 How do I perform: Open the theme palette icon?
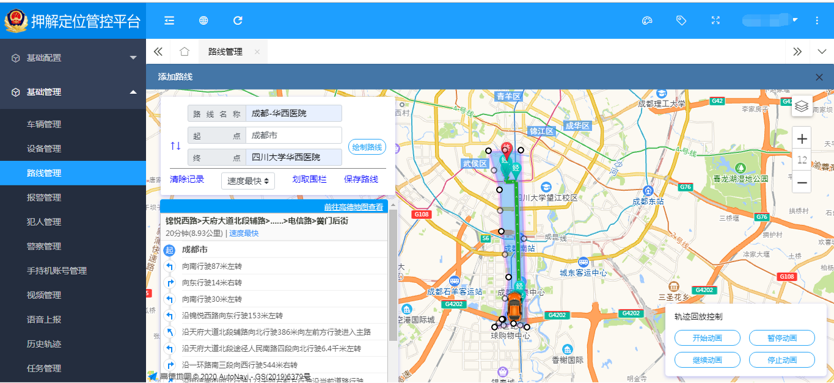(x=647, y=21)
